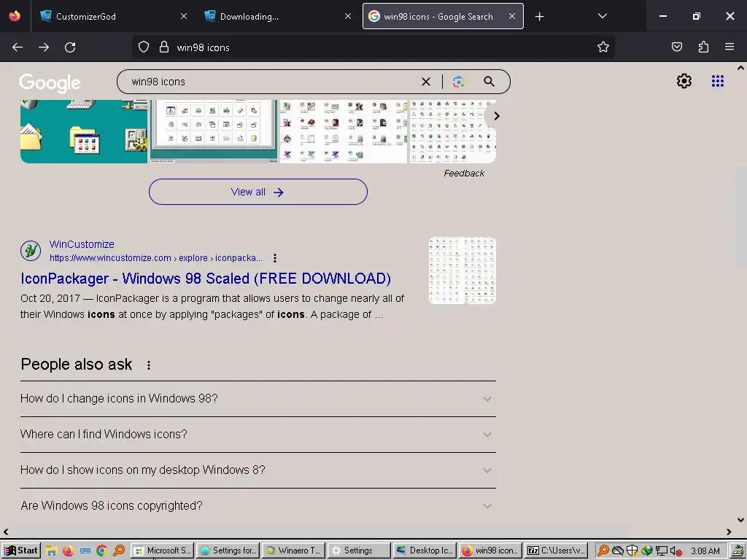Go forward to the next page
747x560 pixels.
(44, 47)
